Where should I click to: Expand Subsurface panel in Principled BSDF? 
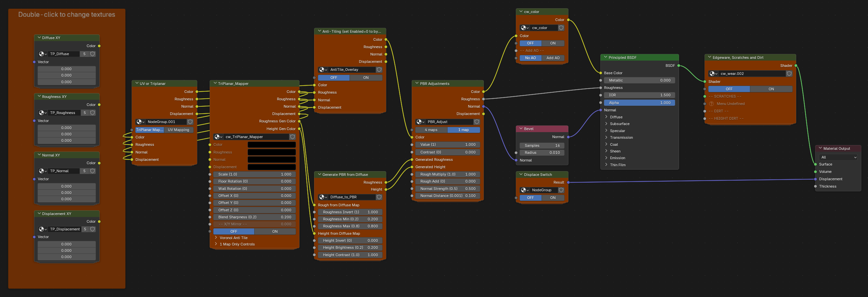pyautogui.click(x=606, y=124)
